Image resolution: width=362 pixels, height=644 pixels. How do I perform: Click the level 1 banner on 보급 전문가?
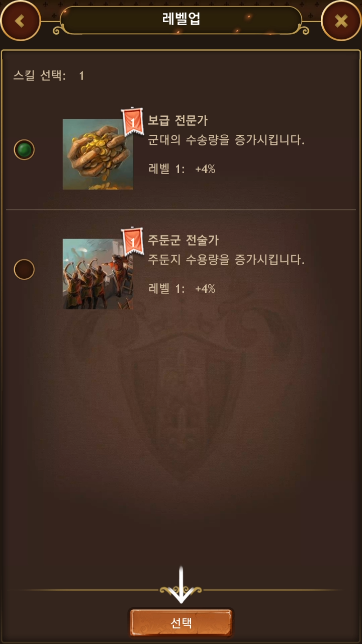133,121
